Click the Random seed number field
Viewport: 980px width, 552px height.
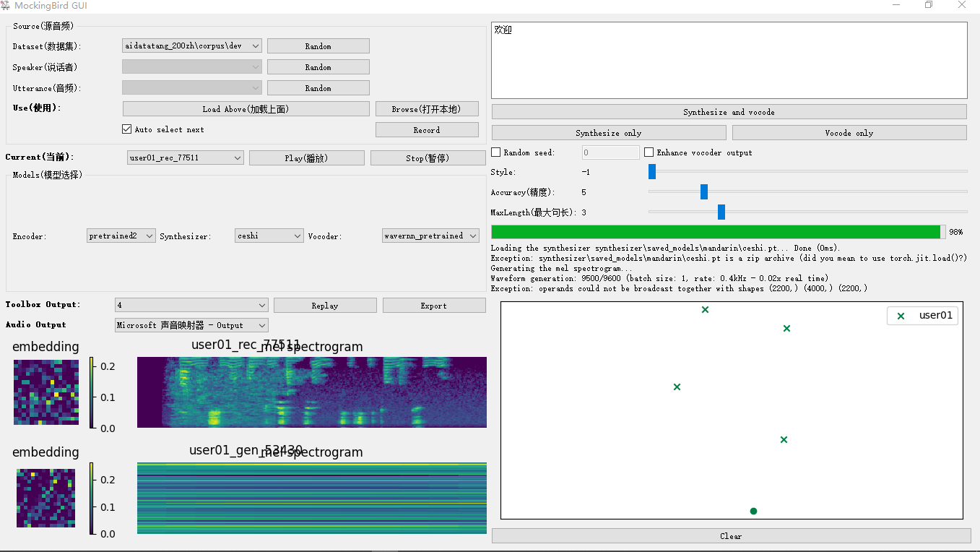pos(611,152)
